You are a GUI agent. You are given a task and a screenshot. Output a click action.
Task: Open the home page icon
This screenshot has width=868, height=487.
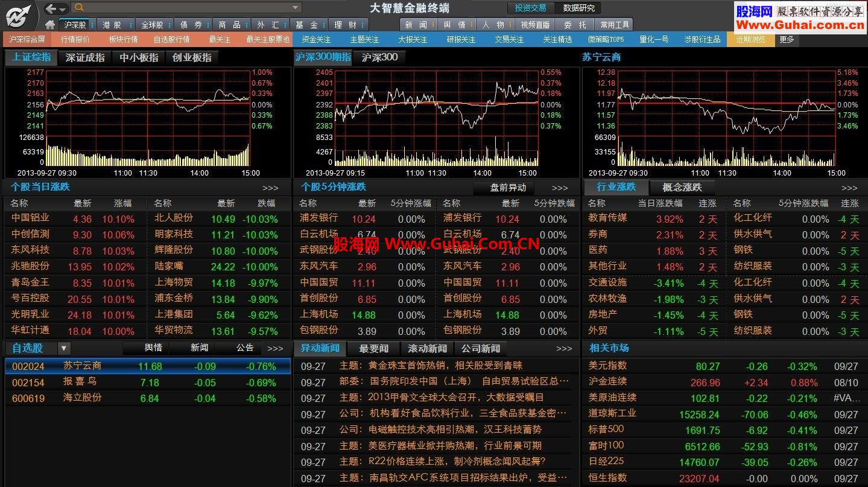(50, 25)
